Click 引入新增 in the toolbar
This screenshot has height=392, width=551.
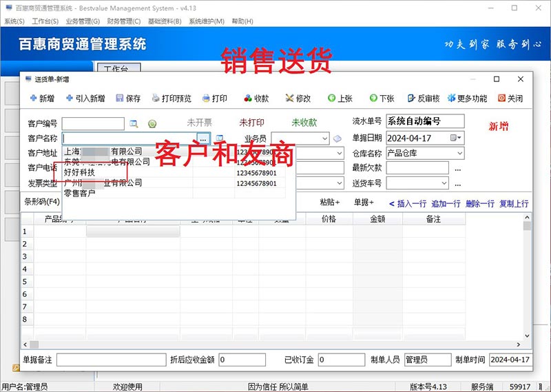pyautogui.click(x=85, y=99)
